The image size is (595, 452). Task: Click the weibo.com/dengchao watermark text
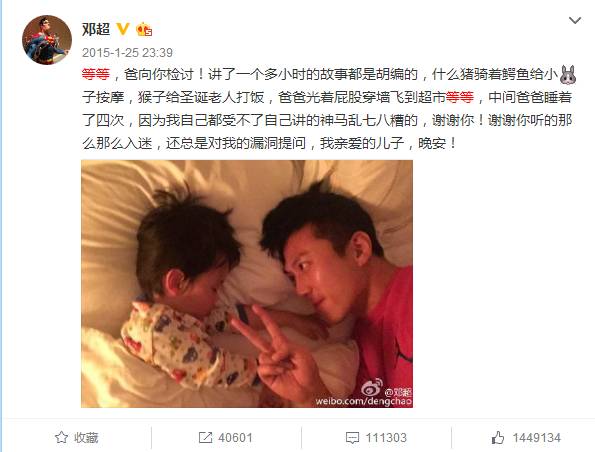tap(364, 402)
